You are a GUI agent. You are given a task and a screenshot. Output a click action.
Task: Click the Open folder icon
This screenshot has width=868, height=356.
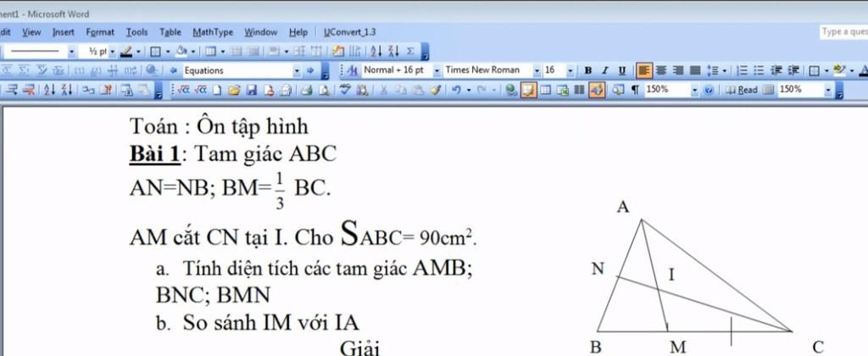click(234, 89)
